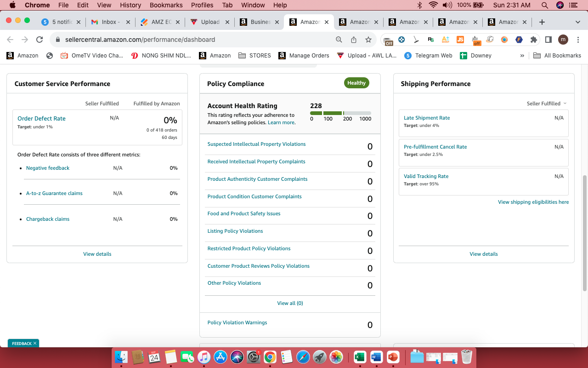Go back to the previous page
588x368 pixels.
10,40
